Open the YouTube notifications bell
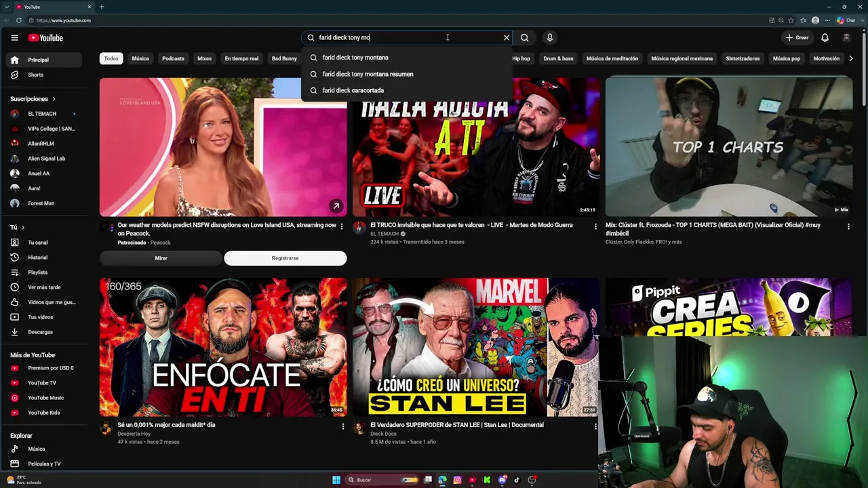Screen dimensions: 868x488 pos(825,38)
